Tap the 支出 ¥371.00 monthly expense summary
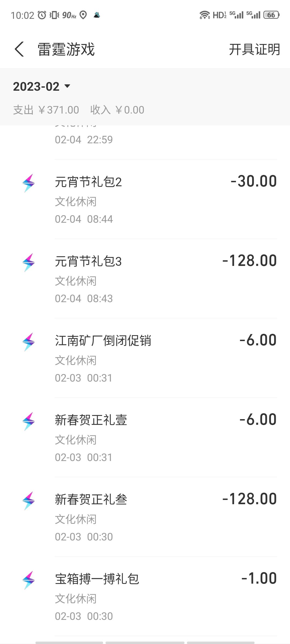This screenshot has width=290, height=644. 46,110
